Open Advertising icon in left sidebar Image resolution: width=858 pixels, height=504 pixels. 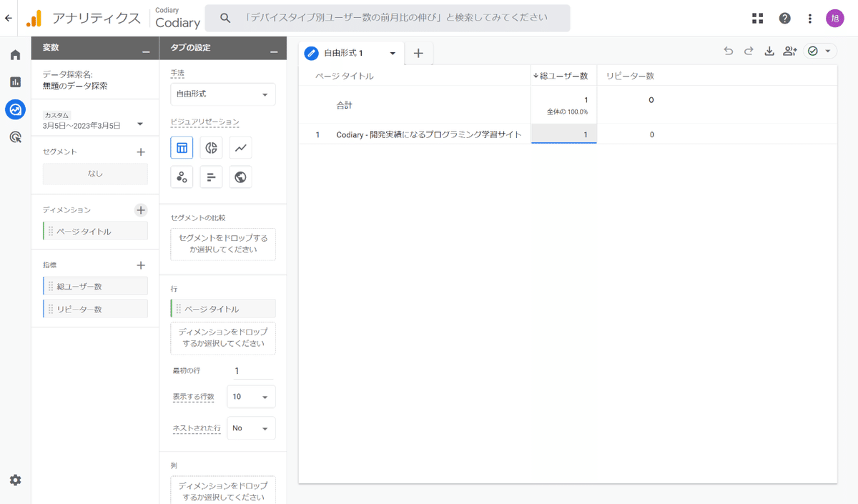coord(15,137)
